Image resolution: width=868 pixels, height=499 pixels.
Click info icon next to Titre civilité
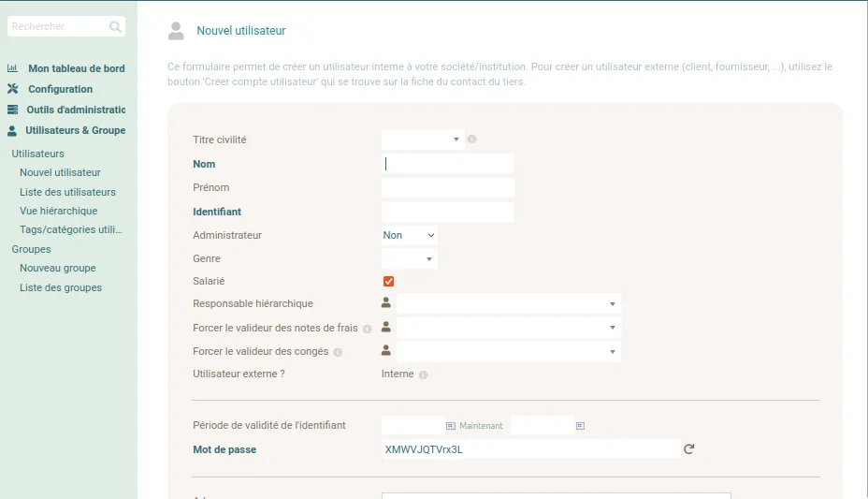pyautogui.click(x=471, y=139)
